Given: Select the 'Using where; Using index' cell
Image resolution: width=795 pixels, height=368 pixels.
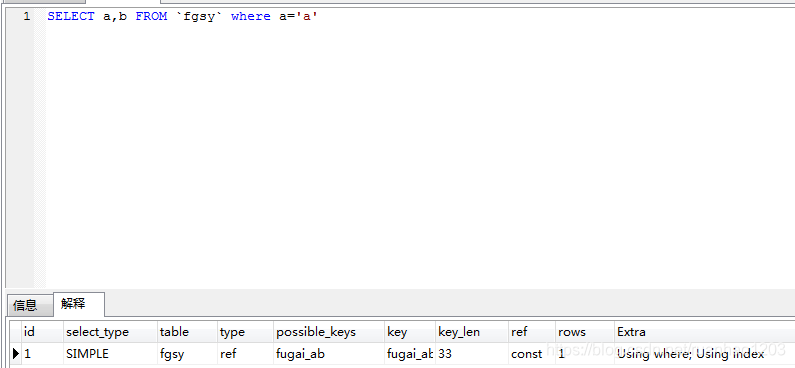Looking at the screenshot, I should [x=705, y=353].
